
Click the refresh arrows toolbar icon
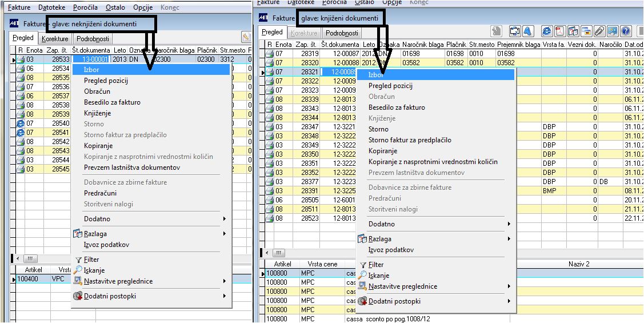pyautogui.click(x=515, y=31)
